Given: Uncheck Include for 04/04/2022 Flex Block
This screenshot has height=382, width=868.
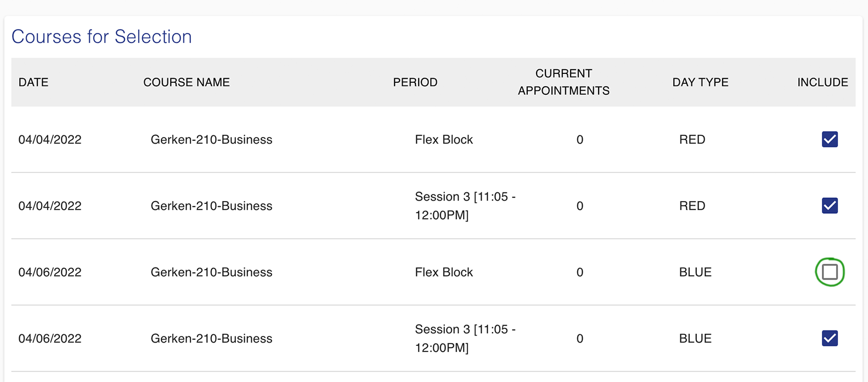Looking at the screenshot, I should point(830,139).
